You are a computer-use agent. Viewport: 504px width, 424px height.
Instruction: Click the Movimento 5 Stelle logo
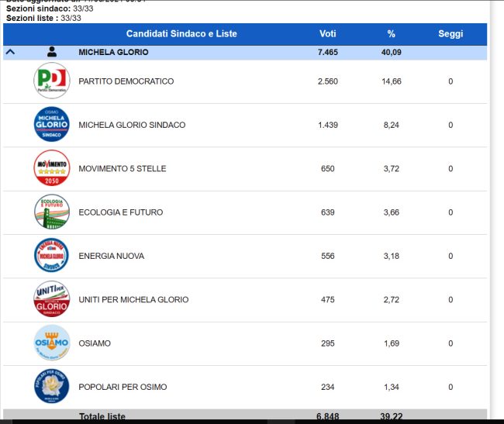52,169
